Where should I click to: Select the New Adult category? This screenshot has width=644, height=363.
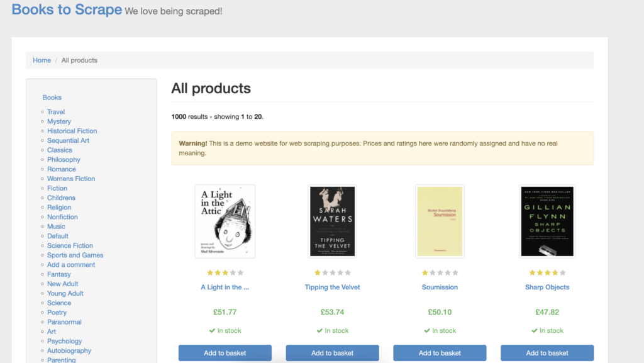pyautogui.click(x=62, y=284)
